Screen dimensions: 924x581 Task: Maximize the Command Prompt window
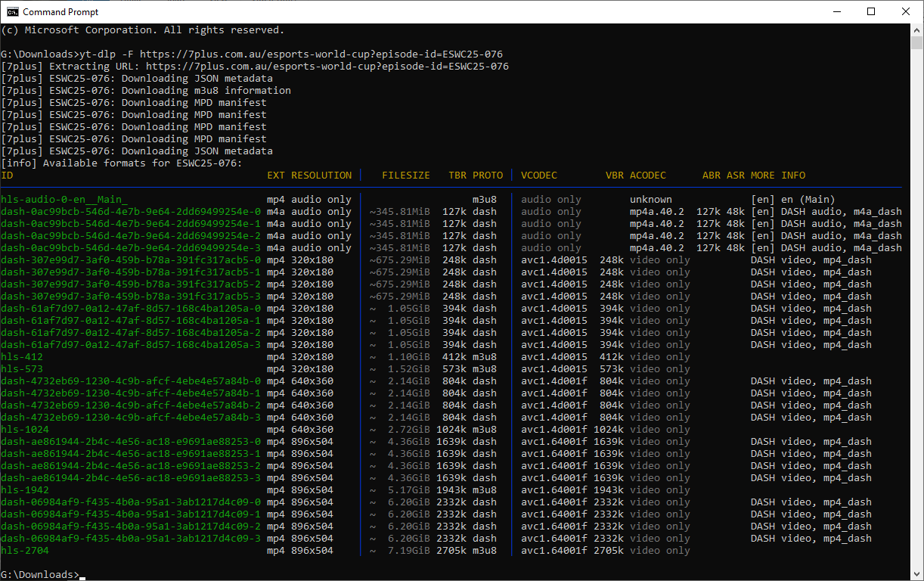point(871,11)
